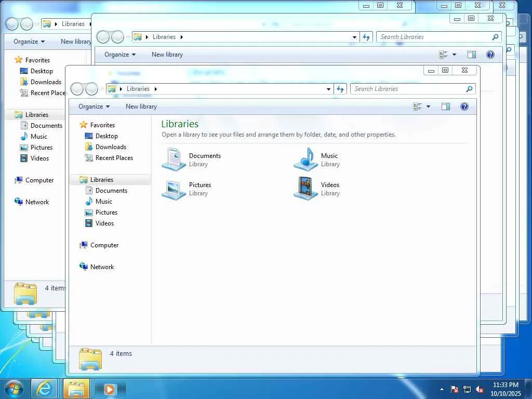This screenshot has width=532, height=399.
Task: Open address history dropdown in middle window
Action: [x=354, y=37]
